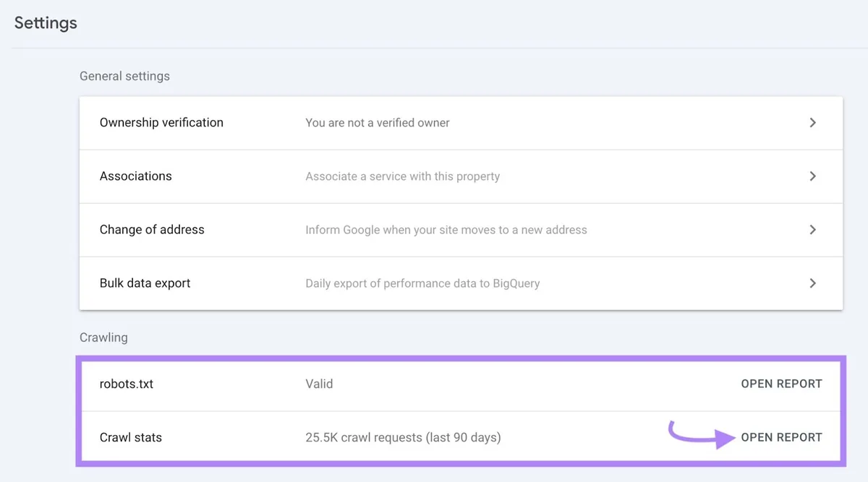Click 'You are not a verified owner' text
The width and height of the screenshot is (868, 482).
tap(378, 123)
